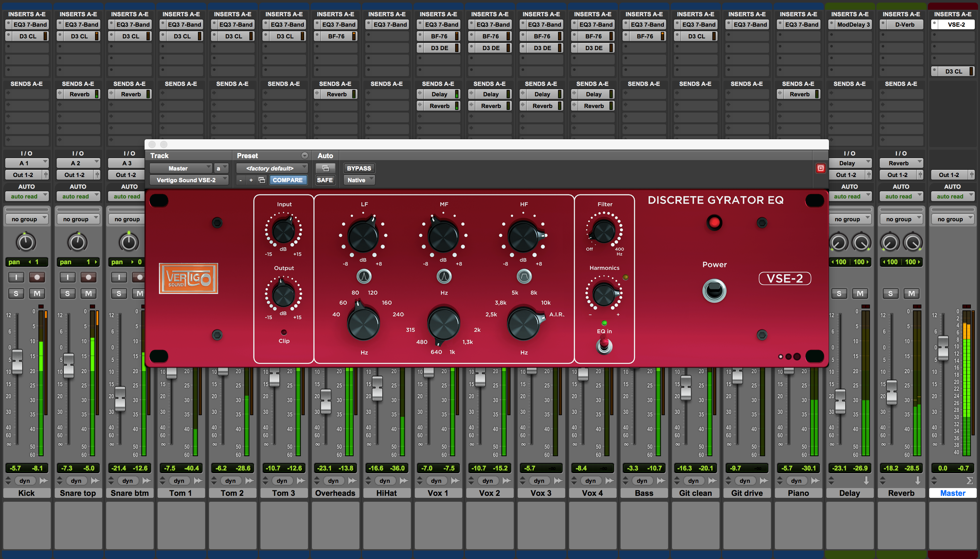The image size is (980, 559).
Task: Open the Preset menu round arrow
Action: tap(305, 156)
